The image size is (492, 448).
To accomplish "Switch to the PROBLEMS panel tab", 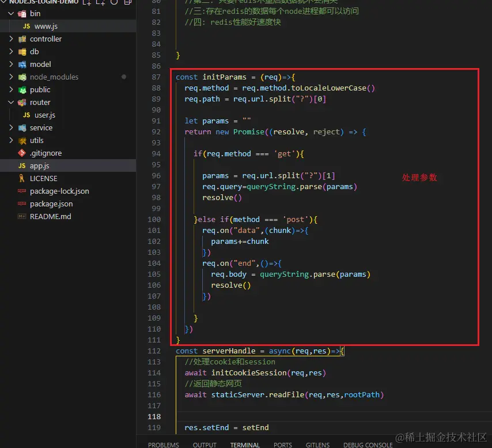I will (x=164, y=445).
